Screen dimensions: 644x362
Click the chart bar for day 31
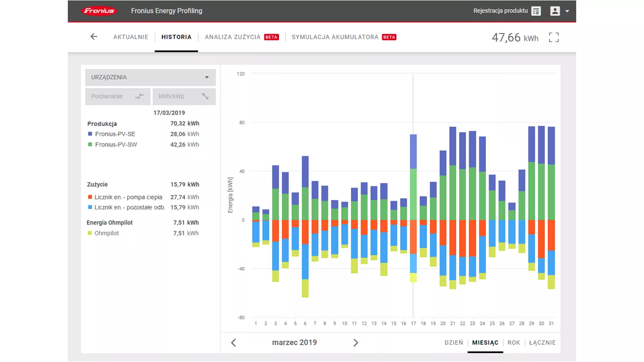point(552,208)
